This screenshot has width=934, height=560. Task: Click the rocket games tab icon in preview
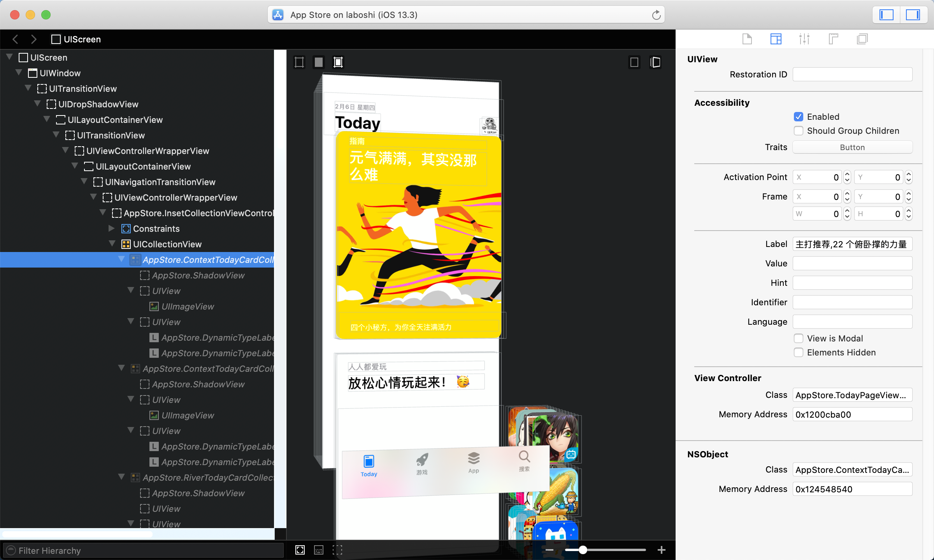(422, 460)
